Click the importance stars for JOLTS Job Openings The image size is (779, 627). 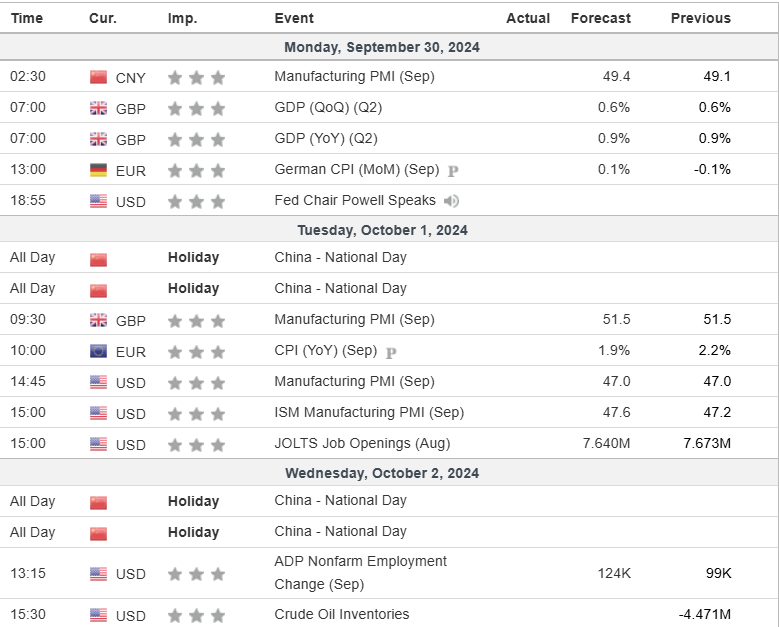[x=196, y=444]
